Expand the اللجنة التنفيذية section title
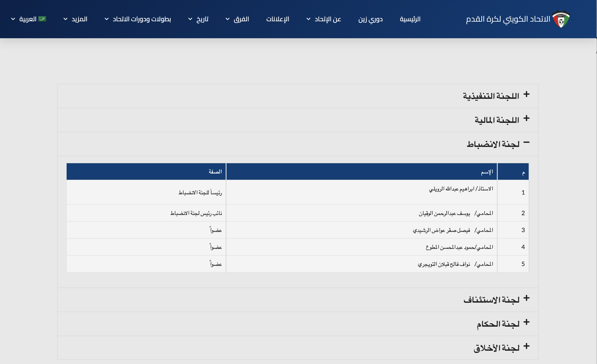The image size is (597, 364). [x=491, y=96]
